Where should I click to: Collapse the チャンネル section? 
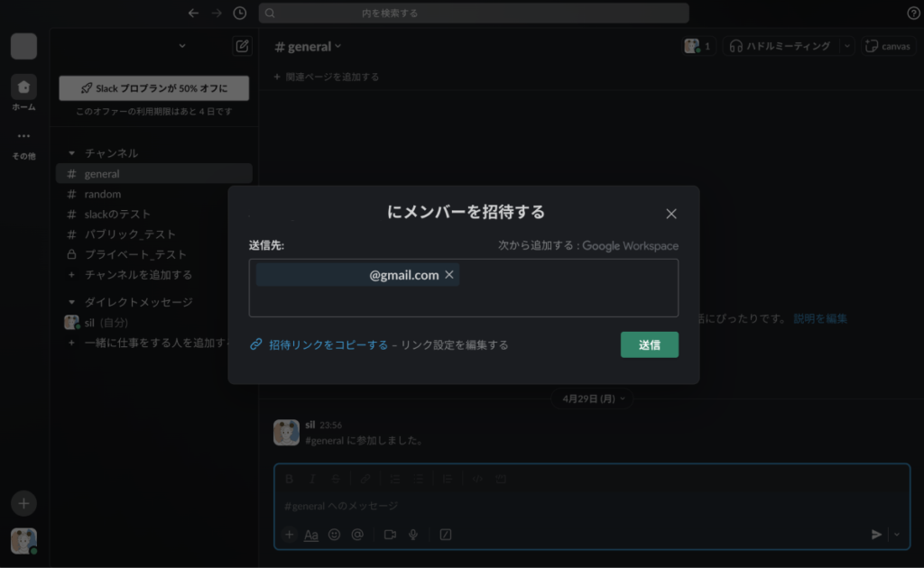coord(72,153)
